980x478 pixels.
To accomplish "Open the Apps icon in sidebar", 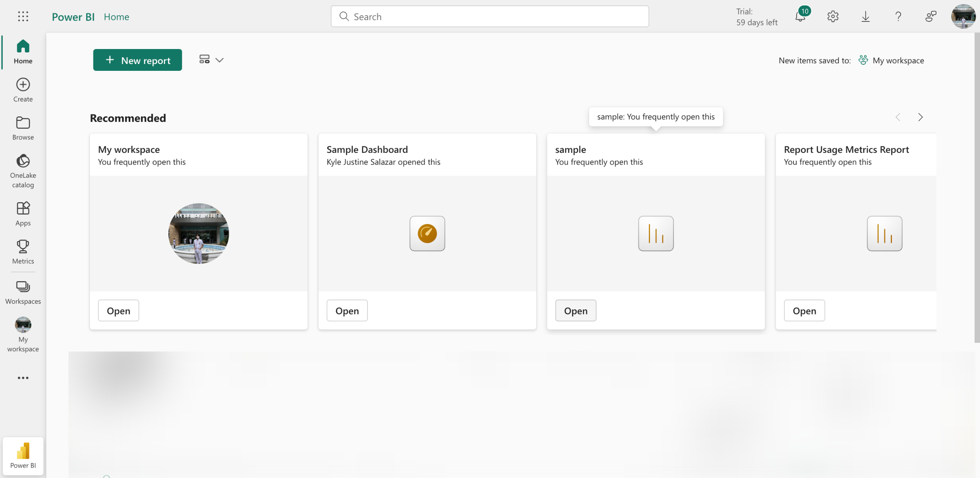I will point(23,214).
